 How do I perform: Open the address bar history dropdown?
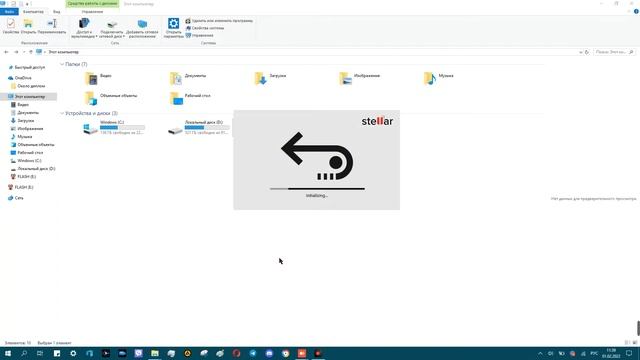pyautogui.click(x=580, y=52)
